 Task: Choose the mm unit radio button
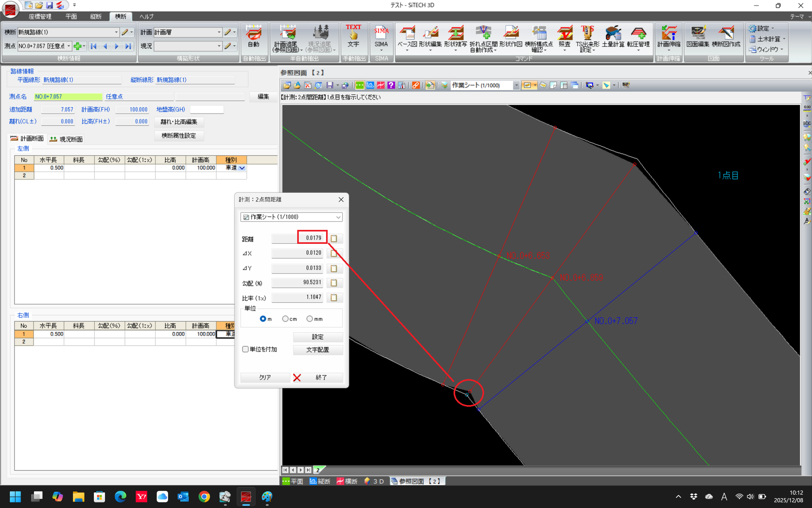(310, 319)
